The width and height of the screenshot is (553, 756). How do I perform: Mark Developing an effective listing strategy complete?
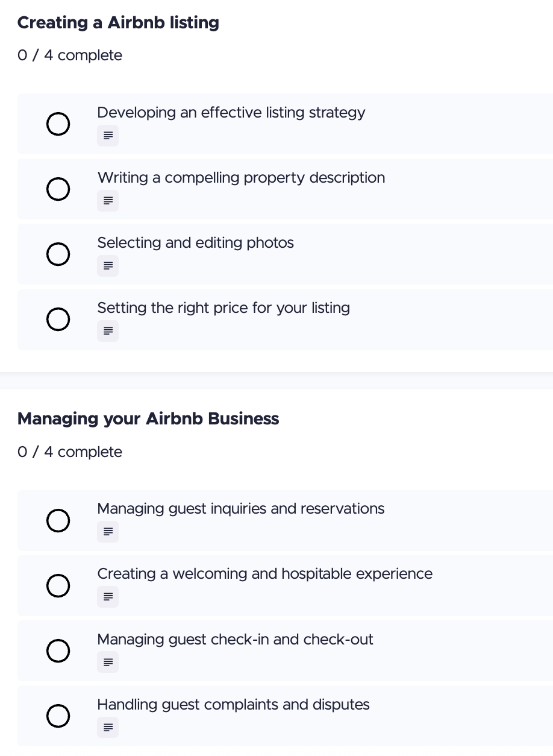pyautogui.click(x=58, y=124)
